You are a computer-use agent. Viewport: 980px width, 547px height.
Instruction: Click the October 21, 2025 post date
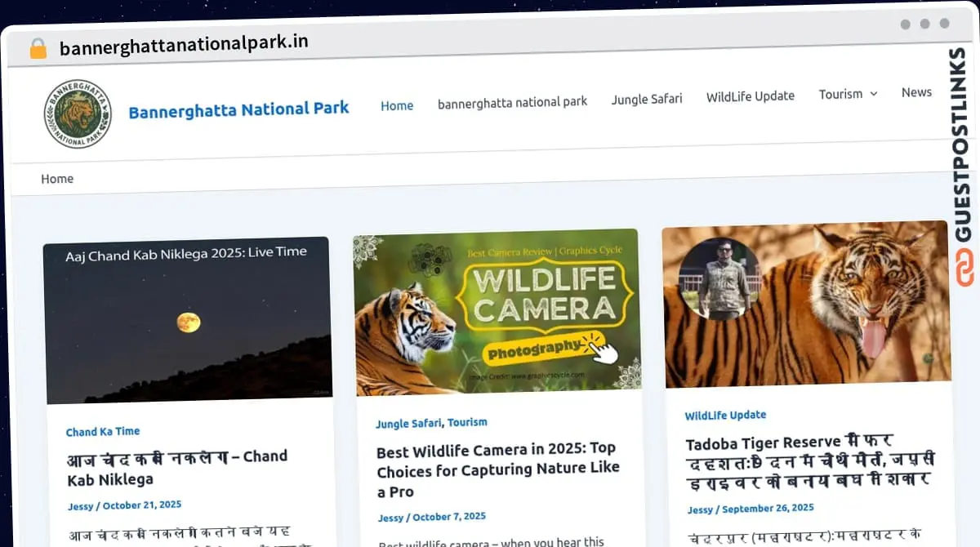[x=142, y=505]
